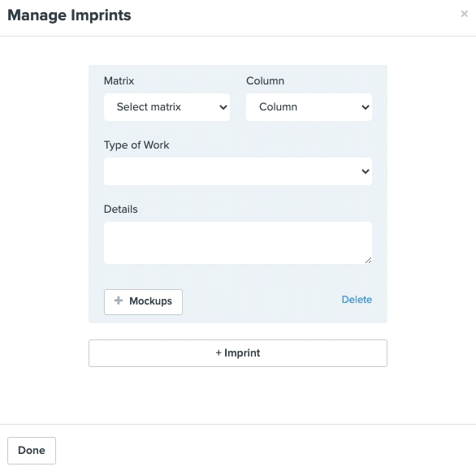Click the Manage Imprints heading
476x471 pixels.
[69, 15]
